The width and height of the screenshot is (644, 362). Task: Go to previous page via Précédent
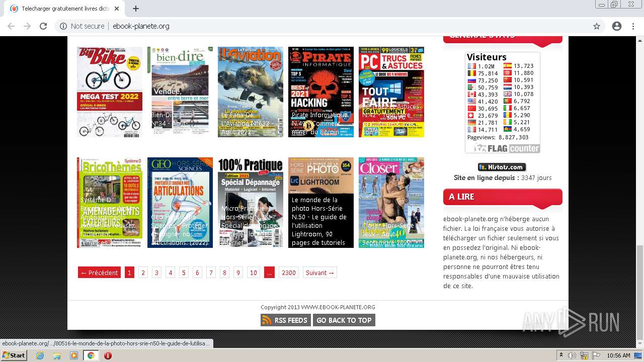pyautogui.click(x=99, y=273)
